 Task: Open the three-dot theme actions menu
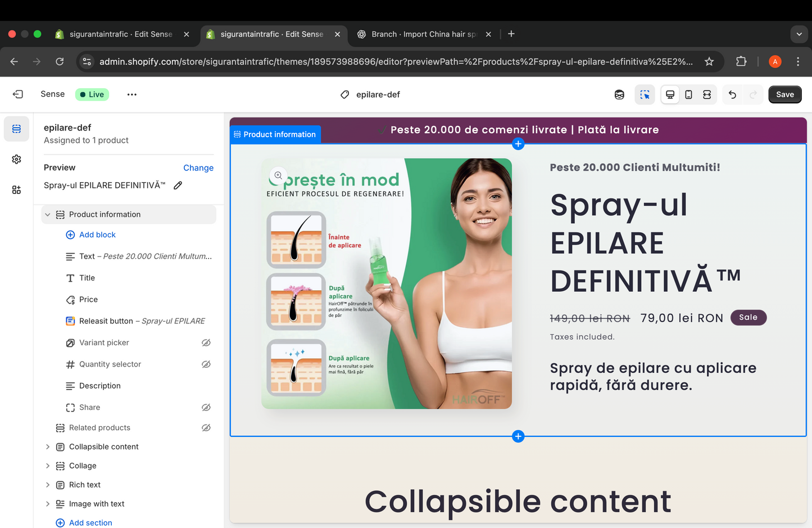click(x=132, y=94)
